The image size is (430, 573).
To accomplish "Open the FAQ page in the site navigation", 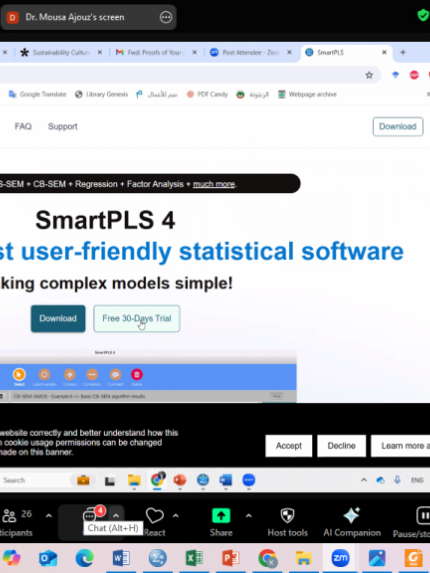I will [x=23, y=126].
